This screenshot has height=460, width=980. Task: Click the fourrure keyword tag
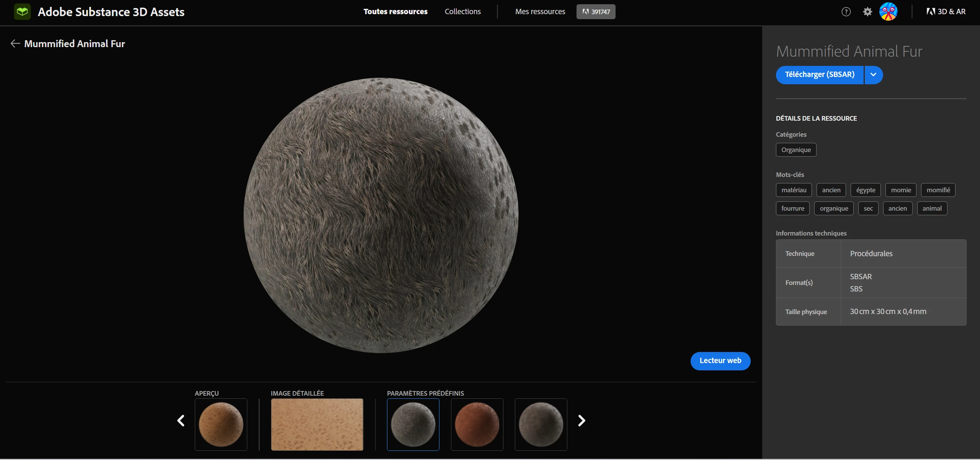(x=792, y=208)
